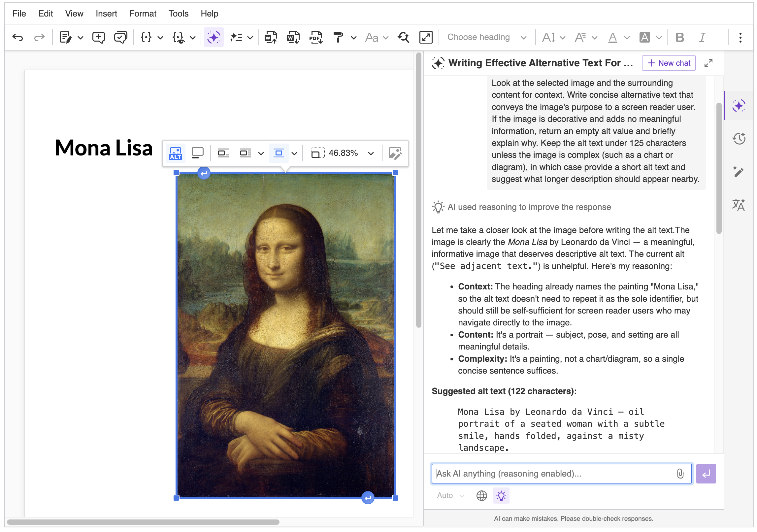
Task: Open the View menu
Action: click(x=74, y=14)
